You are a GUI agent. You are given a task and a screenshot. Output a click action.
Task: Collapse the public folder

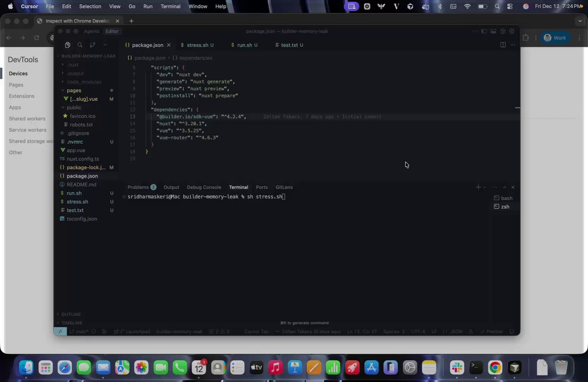(86, 108)
